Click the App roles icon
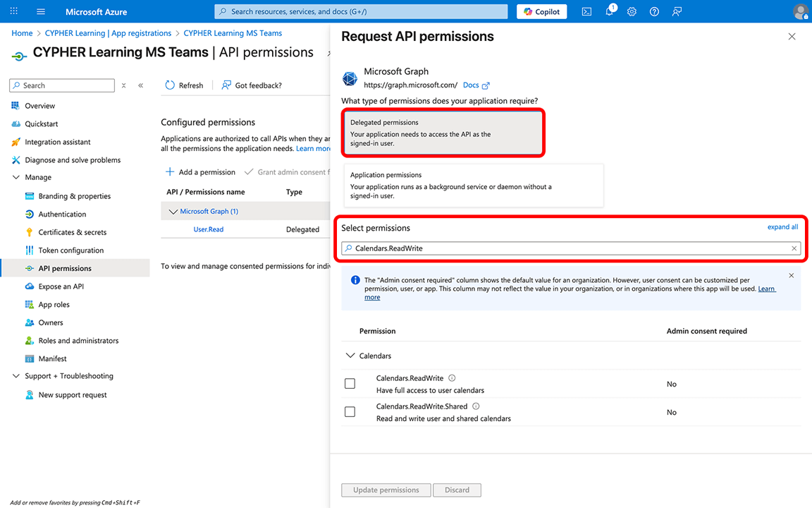 coord(30,304)
